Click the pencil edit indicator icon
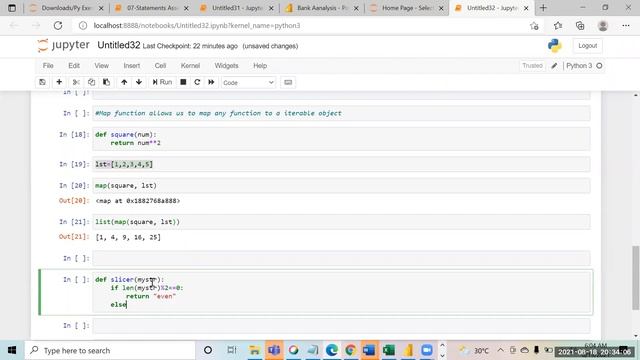The width and height of the screenshot is (640, 360). coord(554,66)
